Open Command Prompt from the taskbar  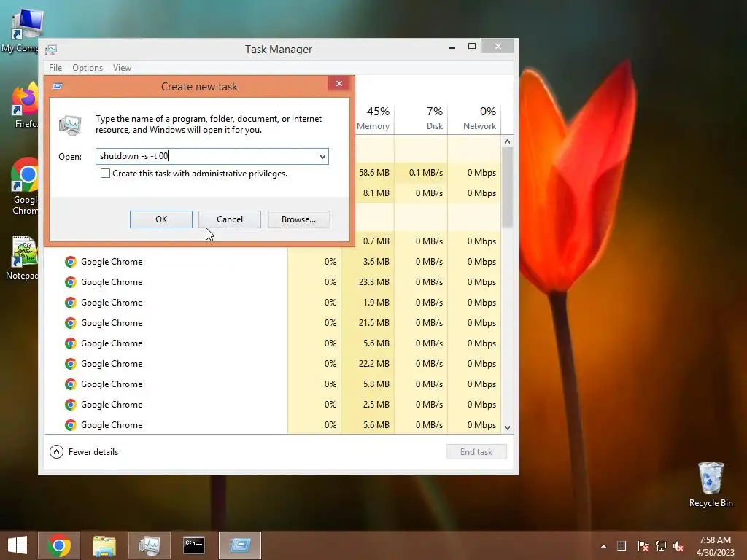pyautogui.click(x=194, y=545)
